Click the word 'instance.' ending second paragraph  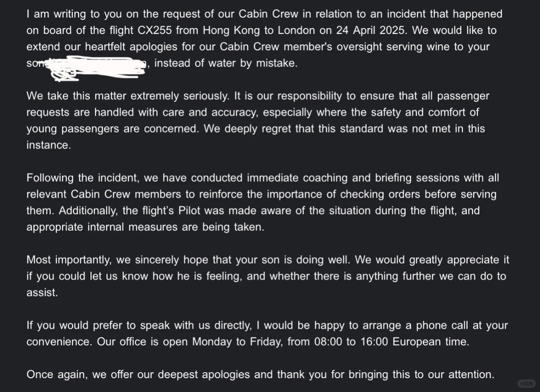tap(49, 145)
